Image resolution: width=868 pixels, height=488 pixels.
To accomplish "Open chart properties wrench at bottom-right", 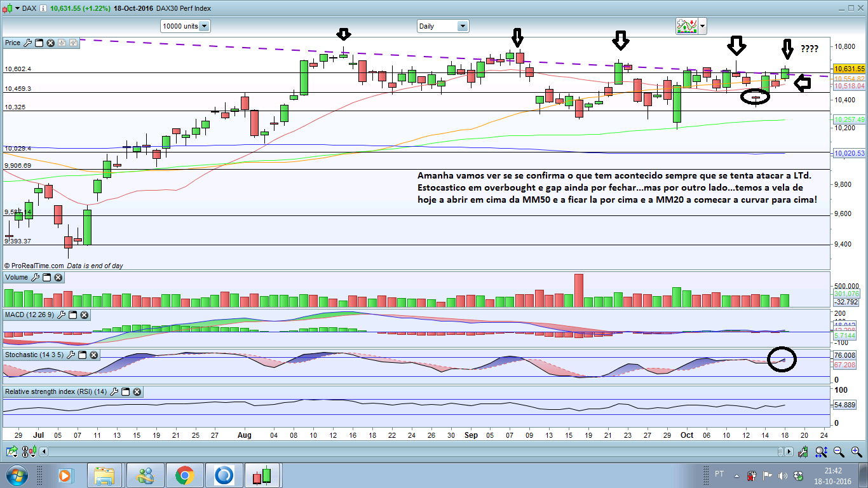I will 804,452.
